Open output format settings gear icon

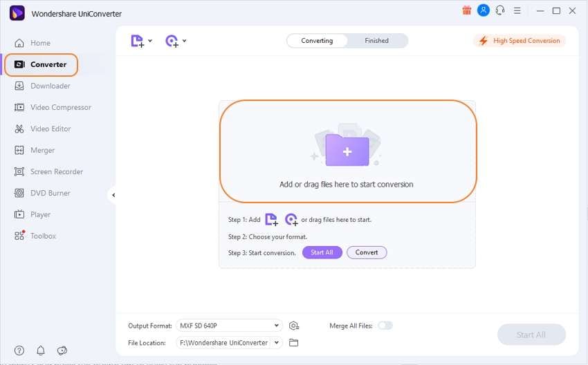[x=294, y=326]
